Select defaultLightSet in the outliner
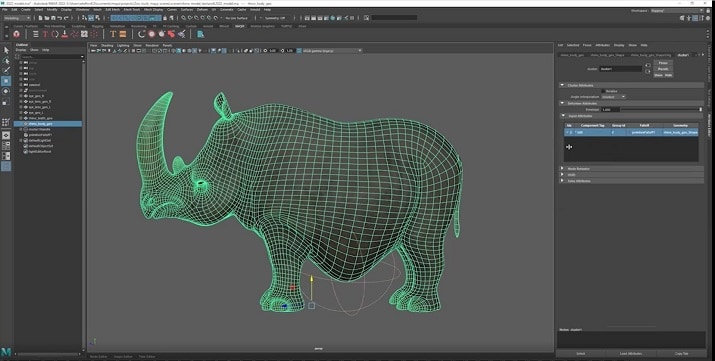715x361 pixels. 41,140
